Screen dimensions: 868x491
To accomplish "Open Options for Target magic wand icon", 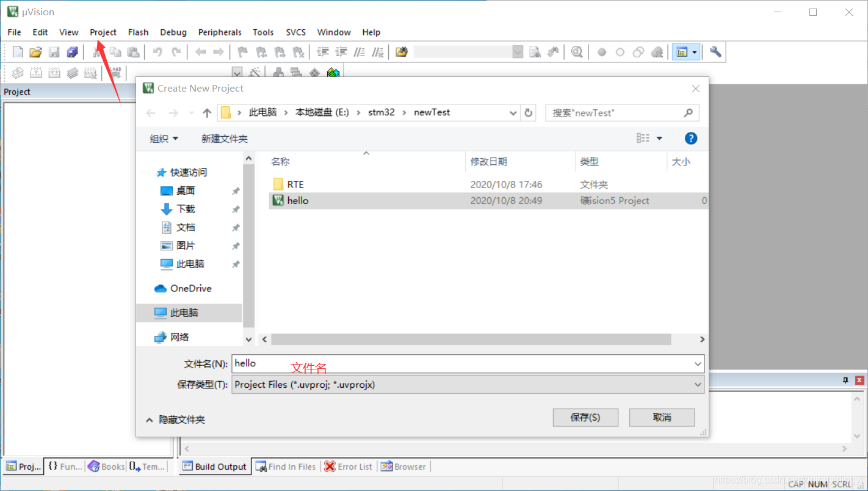I will pyautogui.click(x=255, y=73).
